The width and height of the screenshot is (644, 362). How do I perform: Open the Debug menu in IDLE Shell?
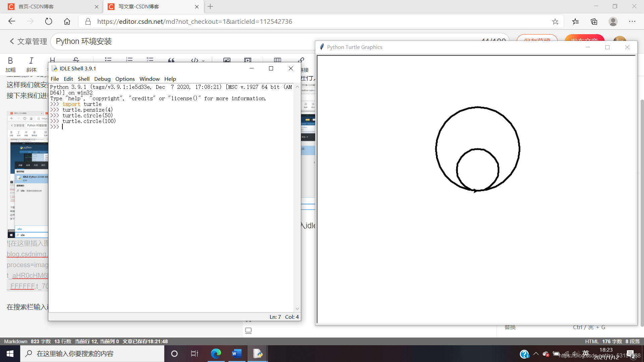102,79
